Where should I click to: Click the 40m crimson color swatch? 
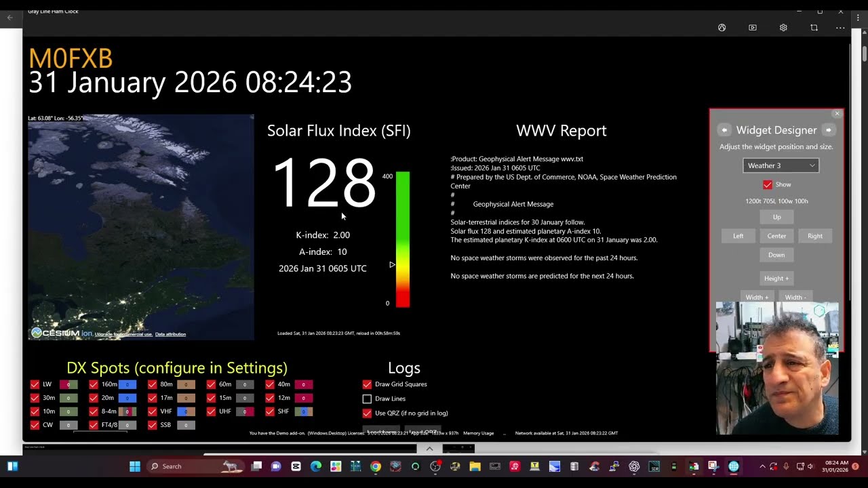tap(303, 384)
